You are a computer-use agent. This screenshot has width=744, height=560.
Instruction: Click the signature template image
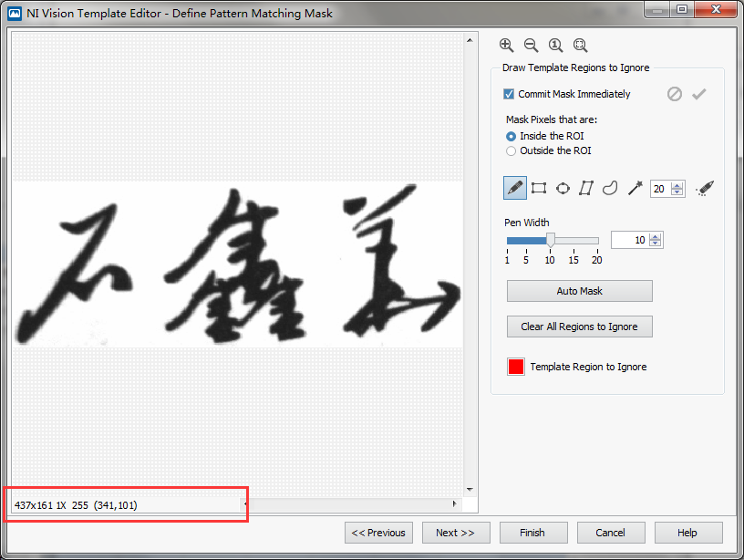[x=237, y=264]
